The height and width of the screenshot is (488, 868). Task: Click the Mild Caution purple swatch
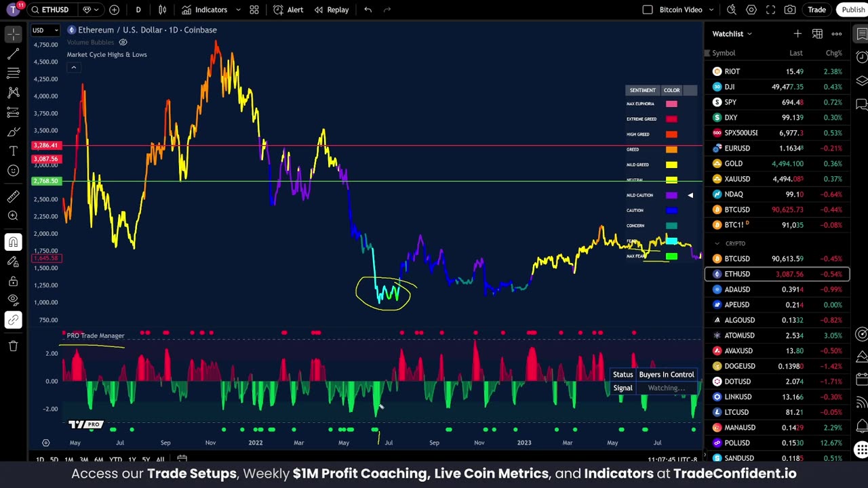pyautogui.click(x=671, y=195)
